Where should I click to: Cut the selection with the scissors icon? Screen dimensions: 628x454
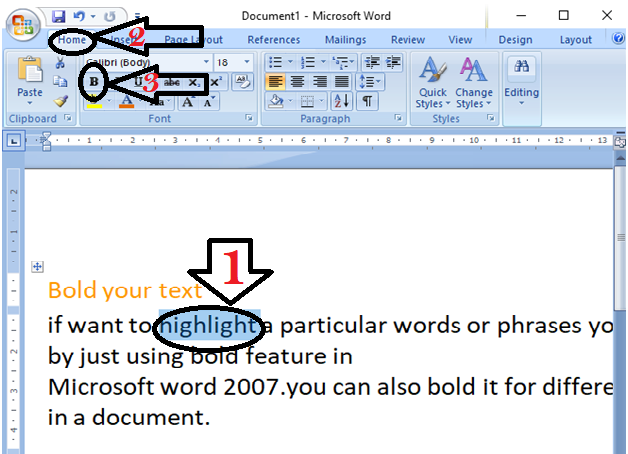click(x=60, y=62)
